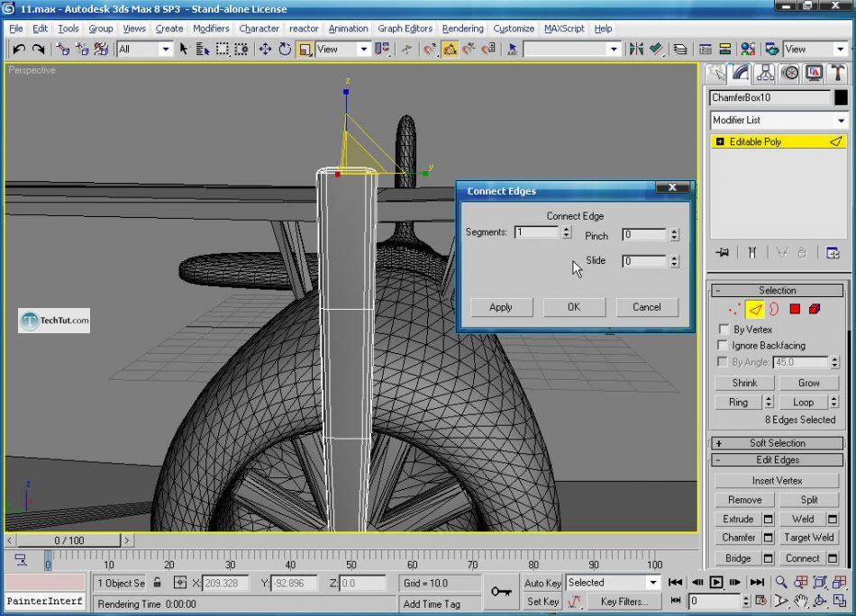Enable the By Vertex checkbox
Viewport: 856px width, 616px height.
[724, 329]
